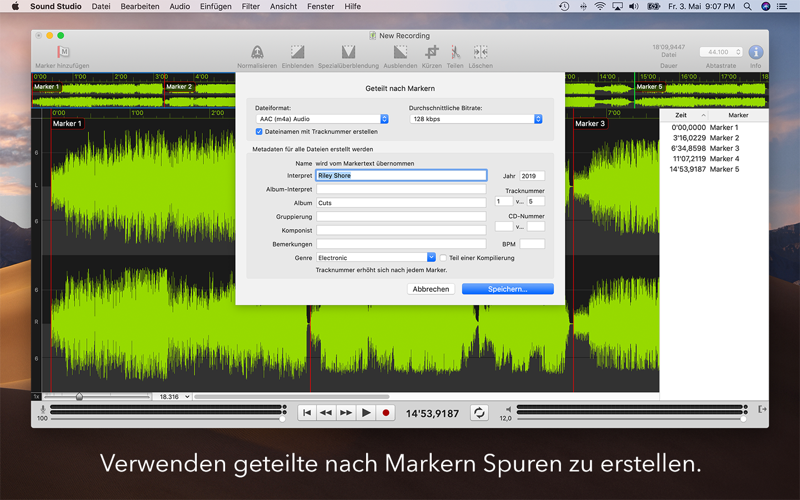The width and height of the screenshot is (800, 500).
Task: Click the Tracknummer field showing 1
Action: click(x=504, y=201)
